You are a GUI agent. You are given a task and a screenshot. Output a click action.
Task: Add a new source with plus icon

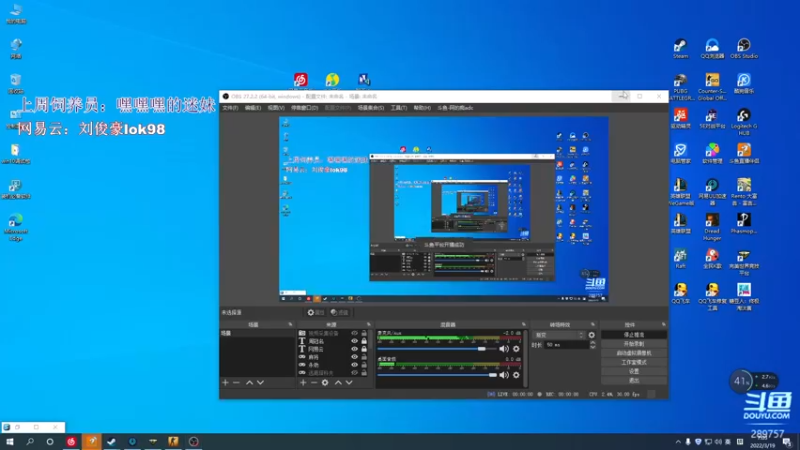coord(303,382)
